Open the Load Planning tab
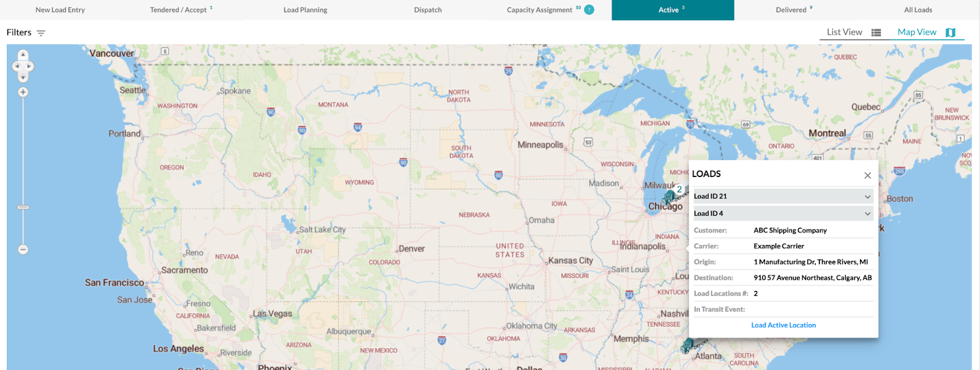 [305, 10]
